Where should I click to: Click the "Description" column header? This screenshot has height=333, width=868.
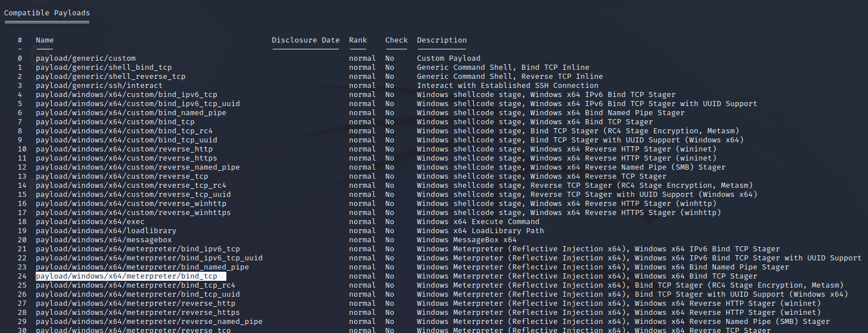[x=442, y=40]
